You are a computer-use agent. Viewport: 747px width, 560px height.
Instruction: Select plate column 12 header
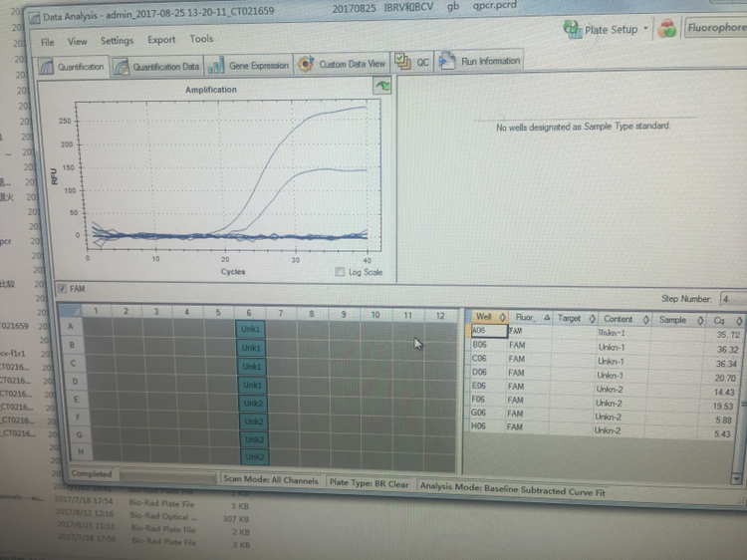click(x=440, y=315)
